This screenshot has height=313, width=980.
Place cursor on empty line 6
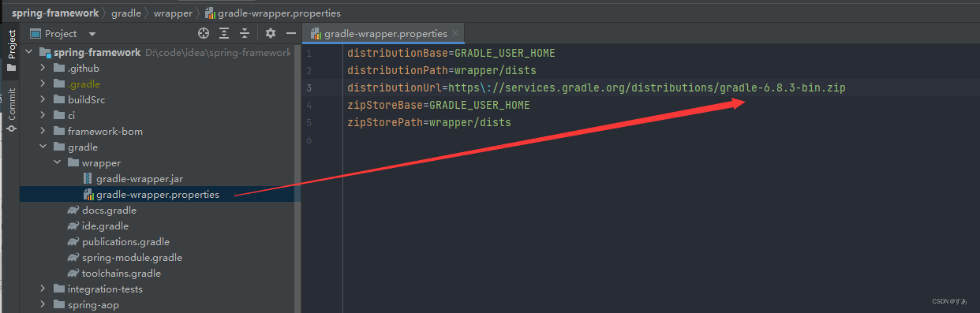[661, 140]
